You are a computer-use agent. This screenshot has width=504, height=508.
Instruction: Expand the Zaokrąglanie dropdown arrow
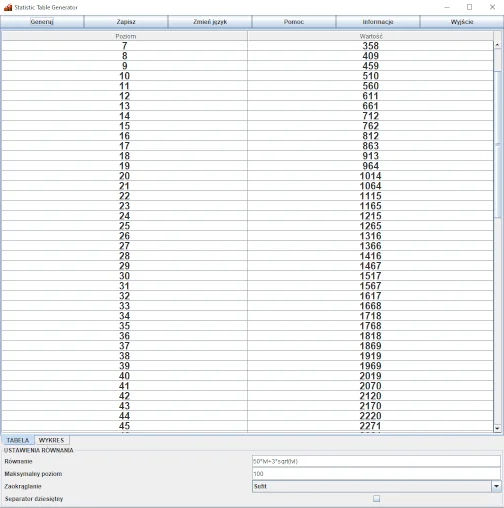[496, 486]
